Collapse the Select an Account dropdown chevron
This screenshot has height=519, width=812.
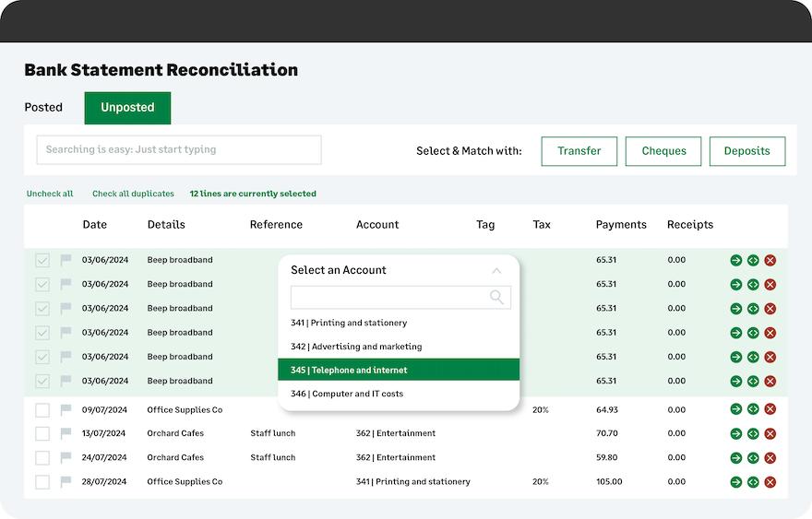[x=496, y=271]
